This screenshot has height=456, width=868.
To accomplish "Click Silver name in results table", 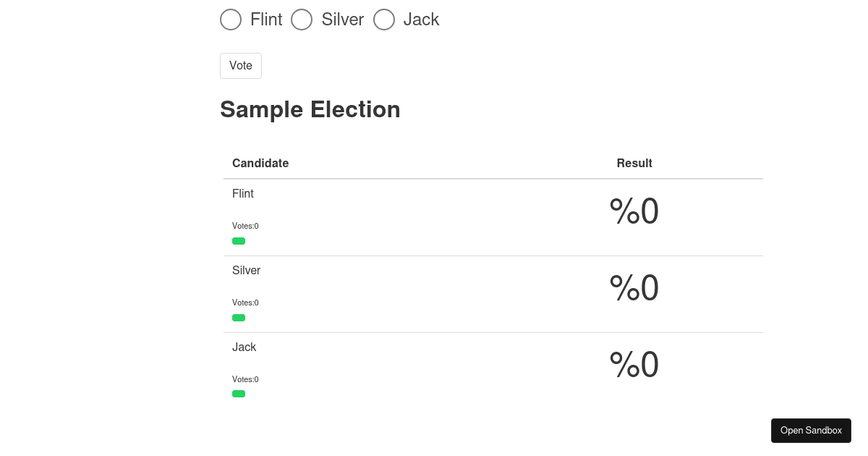I will (x=246, y=271).
